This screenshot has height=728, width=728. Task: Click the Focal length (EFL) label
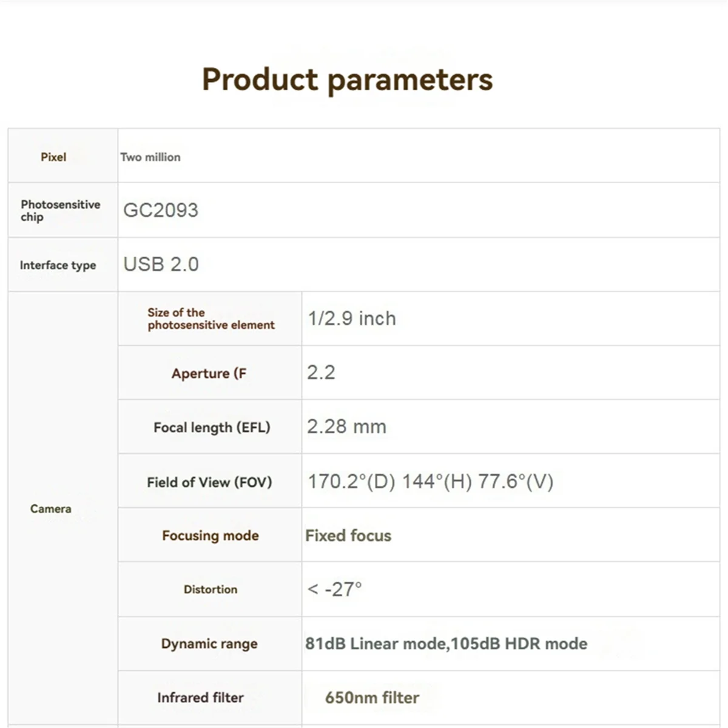click(211, 427)
